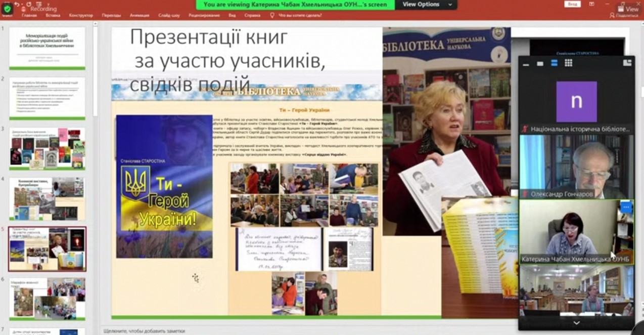Click the Вход sign-in button
This screenshot has width=644, height=335.
573,4
